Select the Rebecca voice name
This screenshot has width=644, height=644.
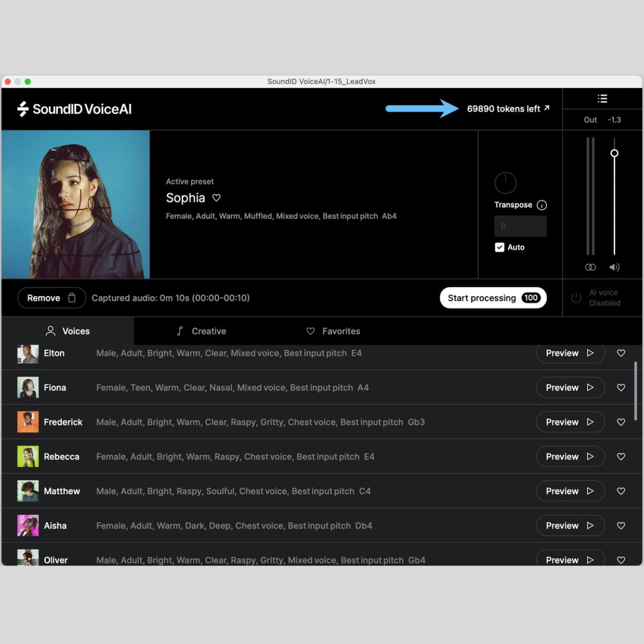(x=62, y=457)
